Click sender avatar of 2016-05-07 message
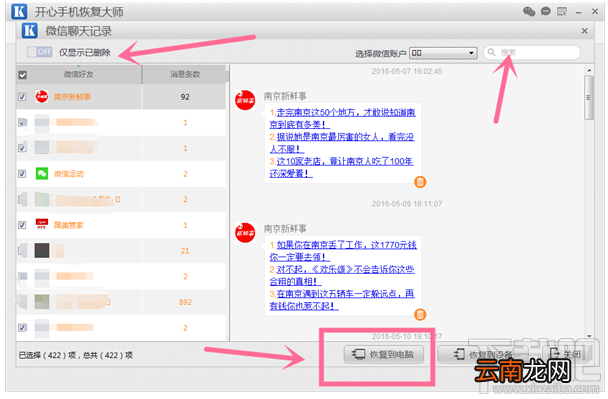Screen dimensions: 608x399 click(245, 100)
